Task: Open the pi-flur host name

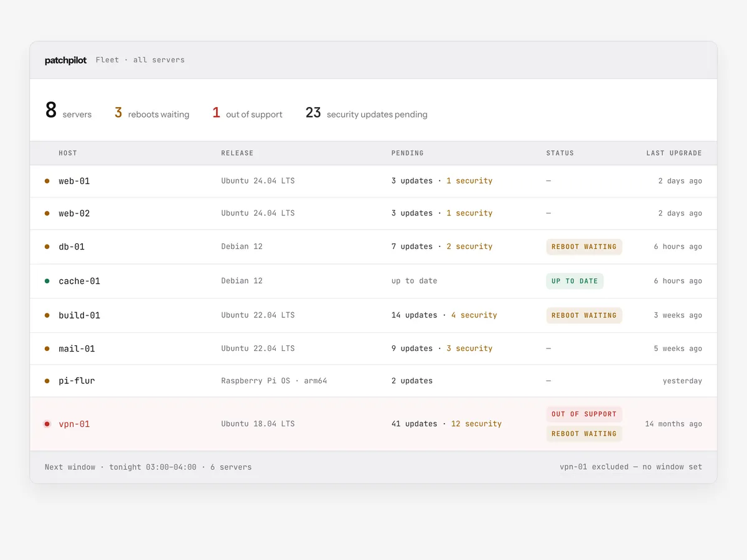Action: (77, 381)
